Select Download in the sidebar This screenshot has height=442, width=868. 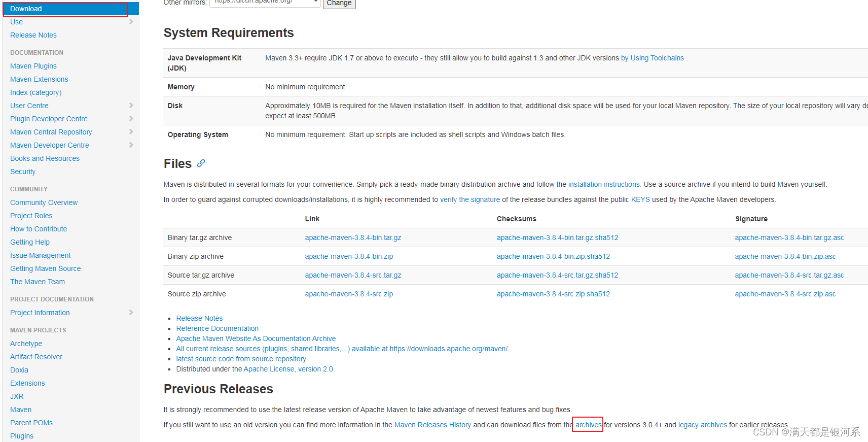pos(70,9)
